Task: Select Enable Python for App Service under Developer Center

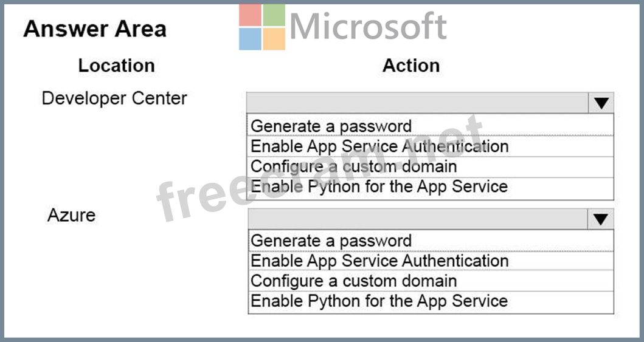Action: [x=379, y=186]
